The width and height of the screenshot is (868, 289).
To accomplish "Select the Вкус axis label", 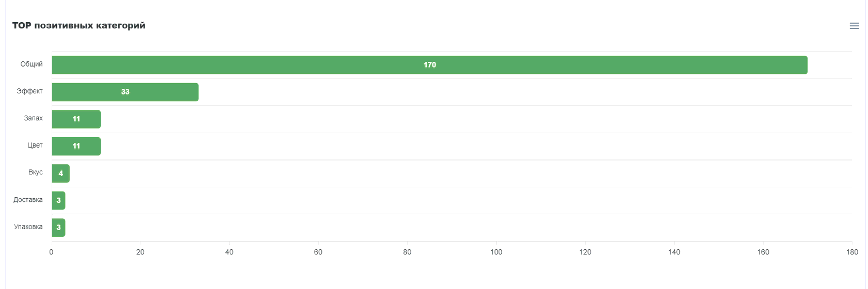I will click(x=36, y=172).
